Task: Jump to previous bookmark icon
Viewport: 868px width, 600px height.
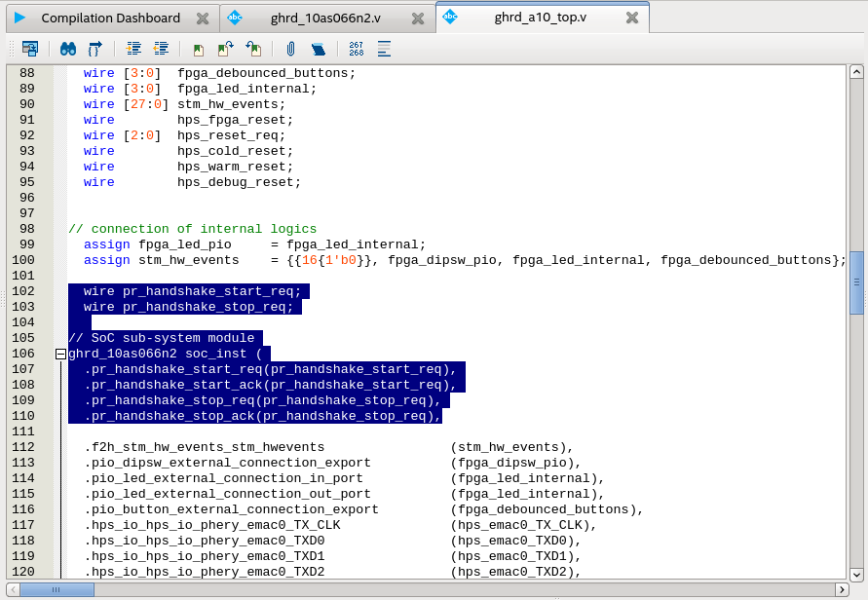Action: click(252, 48)
